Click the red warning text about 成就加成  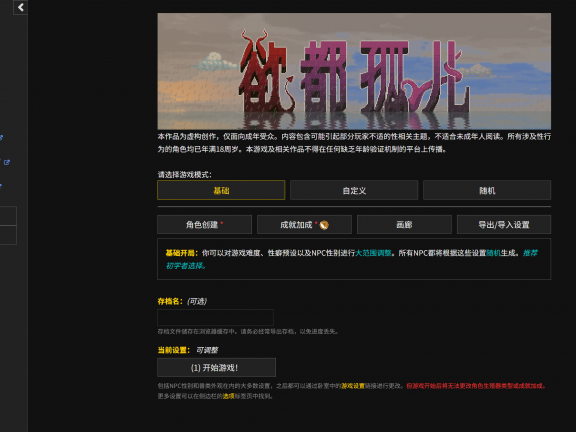pyautogui.click(x=476, y=386)
